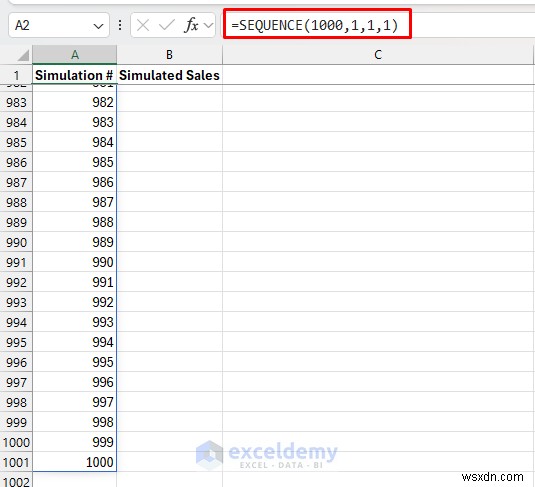Click the Select All corner triangle
The height and width of the screenshot is (487, 535).
(x=23, y=55)
